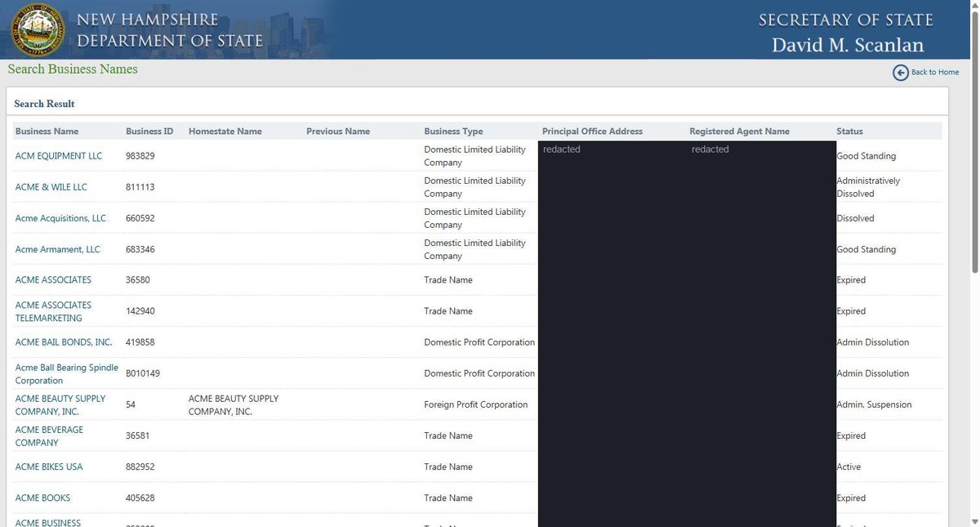Viewport: 980px width, 527px height.
Task: Select business ID 419858
Action: 140,342
